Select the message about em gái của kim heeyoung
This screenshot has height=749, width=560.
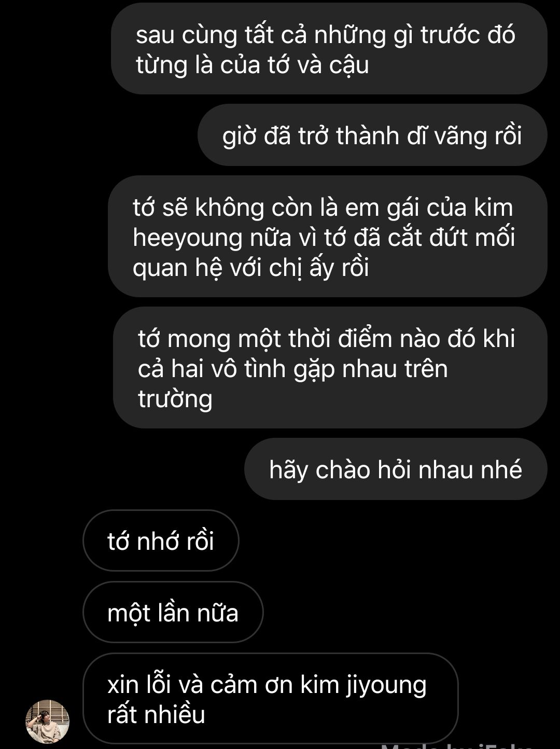click(328, 237)
